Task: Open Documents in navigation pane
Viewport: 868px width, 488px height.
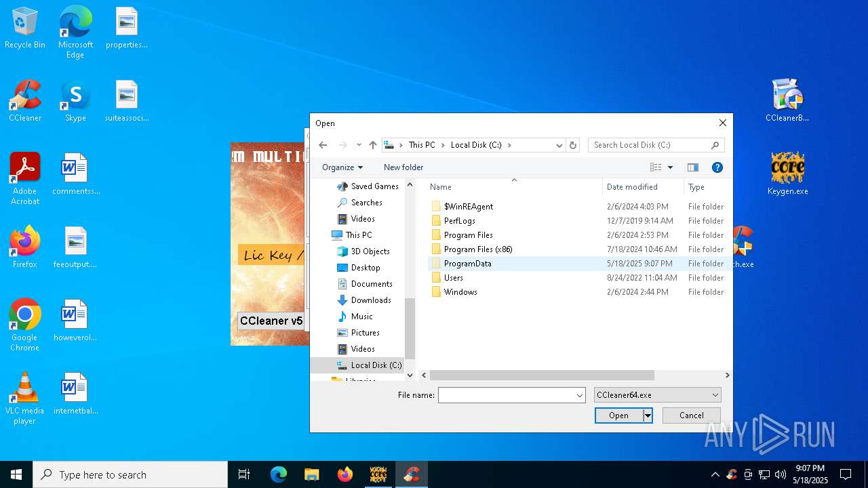Action: click(x=372, y=284)
